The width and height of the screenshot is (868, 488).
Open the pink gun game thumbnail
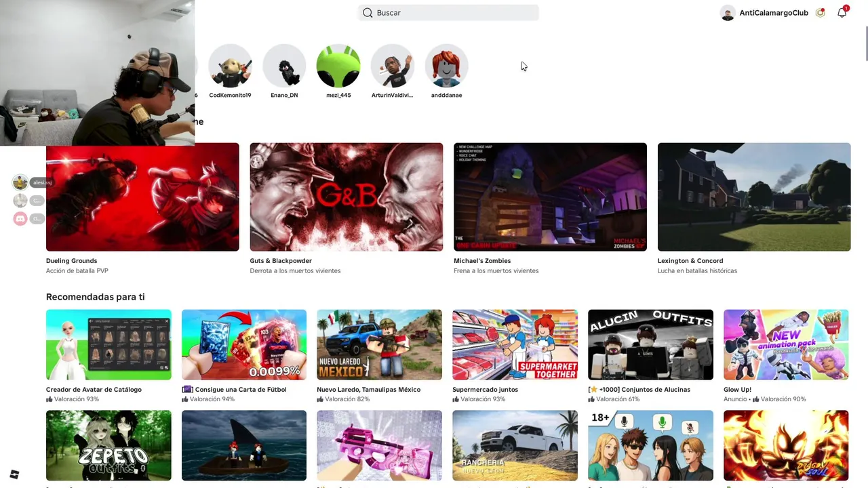click(x=379, y=446)
